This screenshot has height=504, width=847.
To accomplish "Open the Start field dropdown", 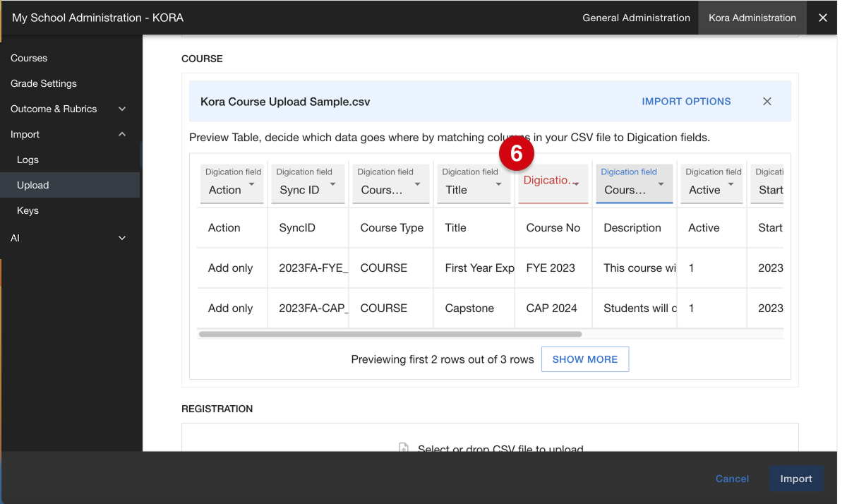I will (767, 184).
